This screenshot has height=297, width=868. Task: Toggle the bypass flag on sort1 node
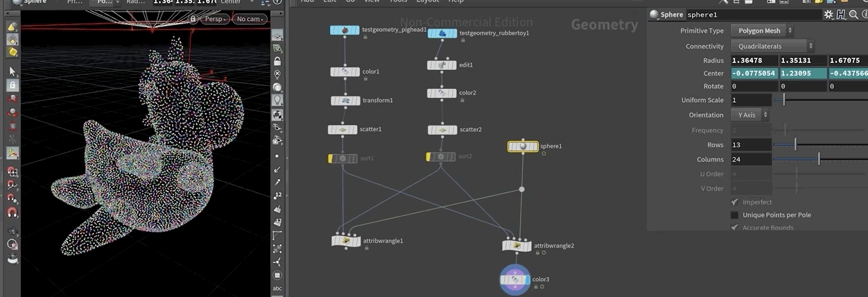331,158
